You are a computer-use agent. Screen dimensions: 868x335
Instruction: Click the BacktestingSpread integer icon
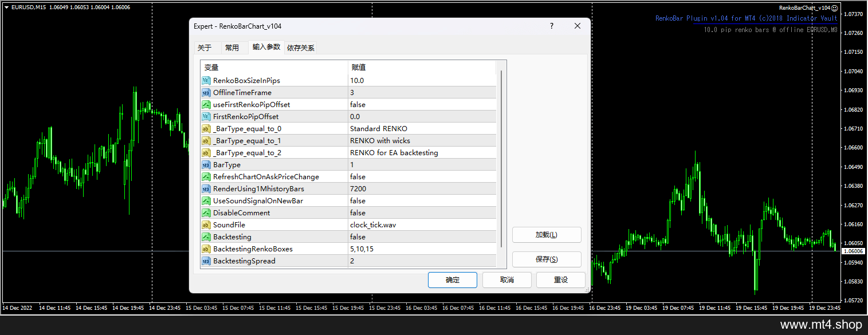coord(206,261)
